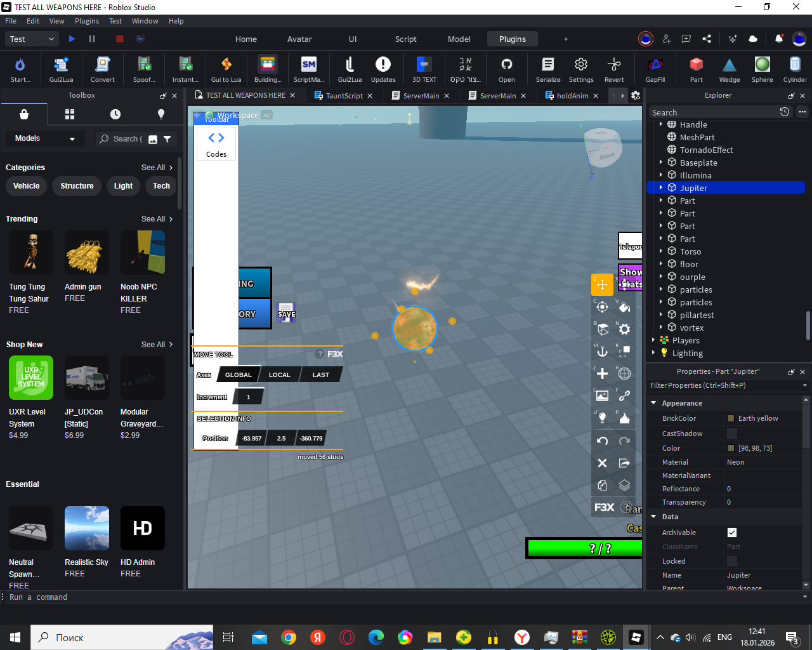
Task: Click the Color property swatch [98, 98, 73]
Action: coord(731,448)
